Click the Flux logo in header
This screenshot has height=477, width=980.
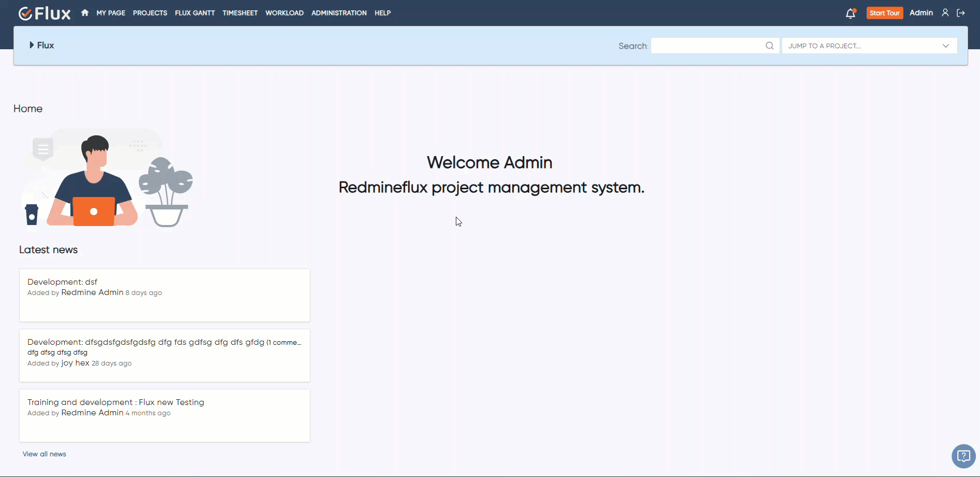pos(45,13)
